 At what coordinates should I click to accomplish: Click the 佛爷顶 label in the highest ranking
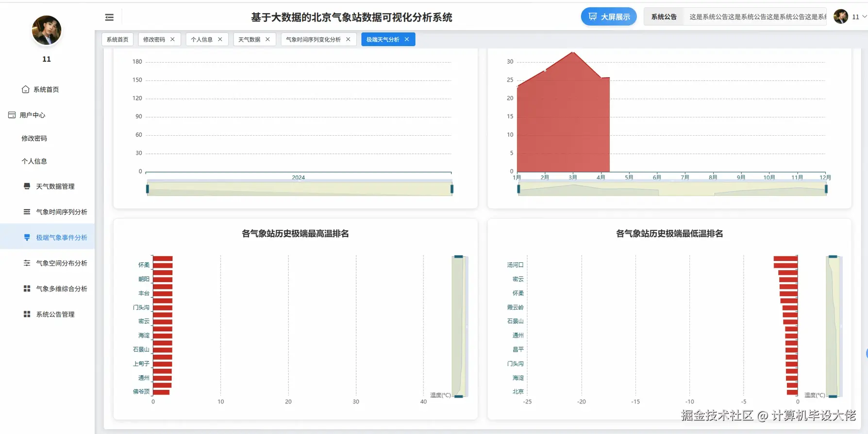click(141, 391)
